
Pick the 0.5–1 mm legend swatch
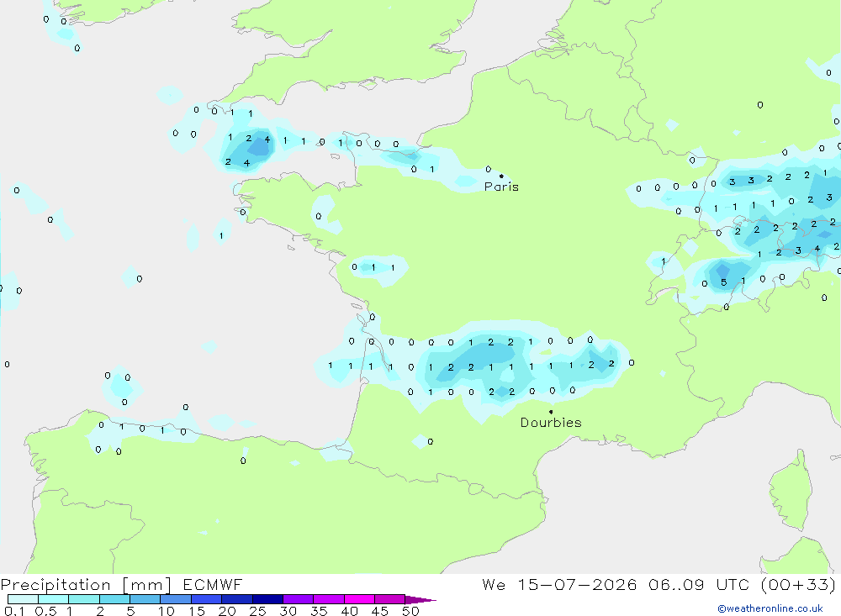pos(54,599)
